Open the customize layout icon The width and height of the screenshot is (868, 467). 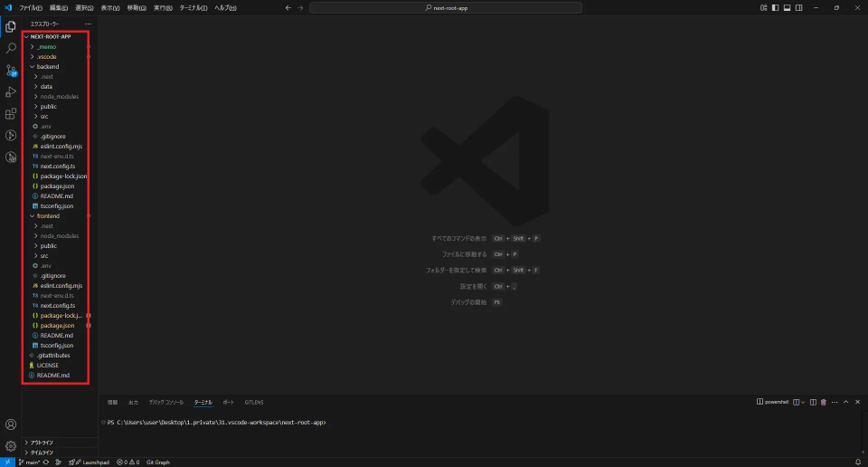pyautogui.click(x=763, y=8)
